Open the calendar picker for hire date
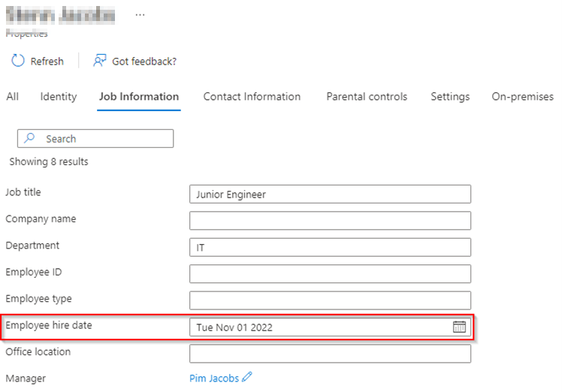 pyautogui.click(x=459, y=327)
